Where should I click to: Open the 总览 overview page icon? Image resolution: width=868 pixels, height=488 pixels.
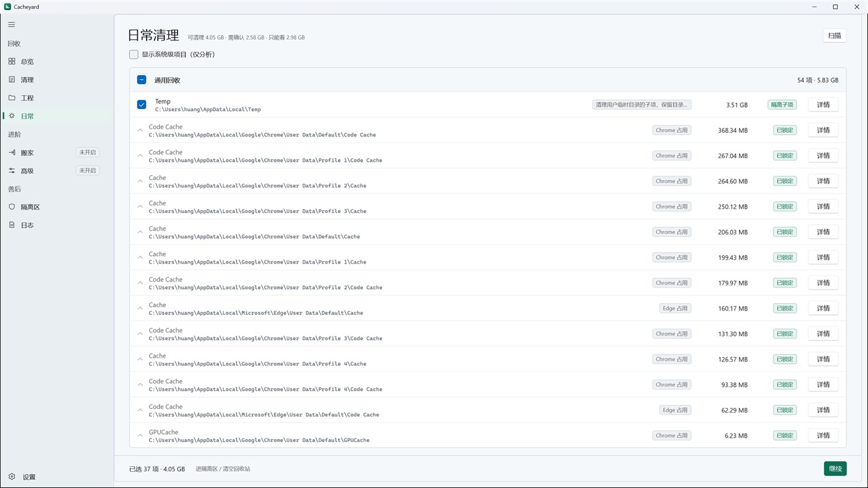[x=12, y=61]
